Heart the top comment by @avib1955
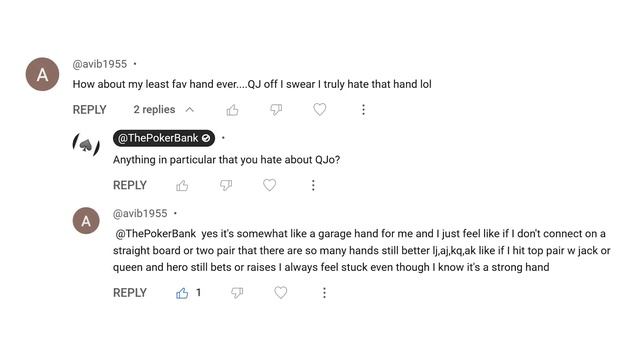640x360 pixels. pyautogui.click(x=320, y=109)
